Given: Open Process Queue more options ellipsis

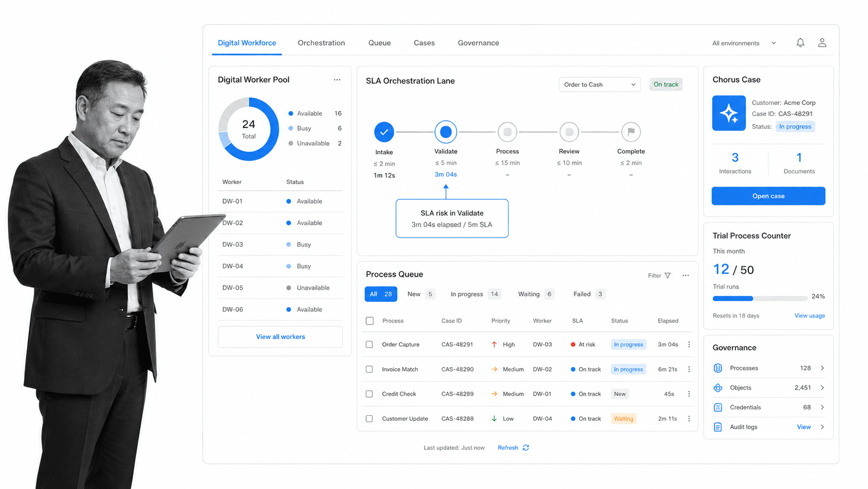Looking at the screenshot, I should pos(685,275).
